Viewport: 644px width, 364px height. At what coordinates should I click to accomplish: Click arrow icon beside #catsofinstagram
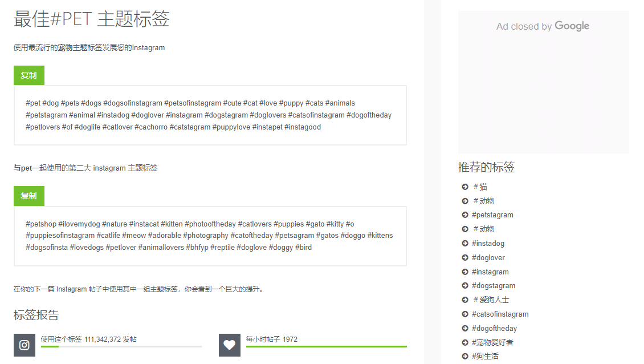(465, 314)
